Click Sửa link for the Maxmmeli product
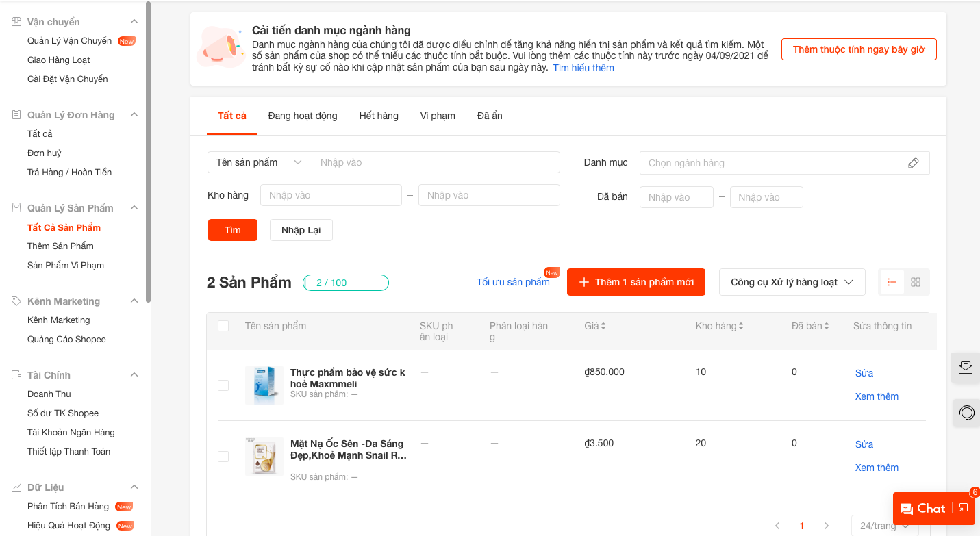Image resolution: width=980 pixels, height=536 pixels. (x=864, y=373)
